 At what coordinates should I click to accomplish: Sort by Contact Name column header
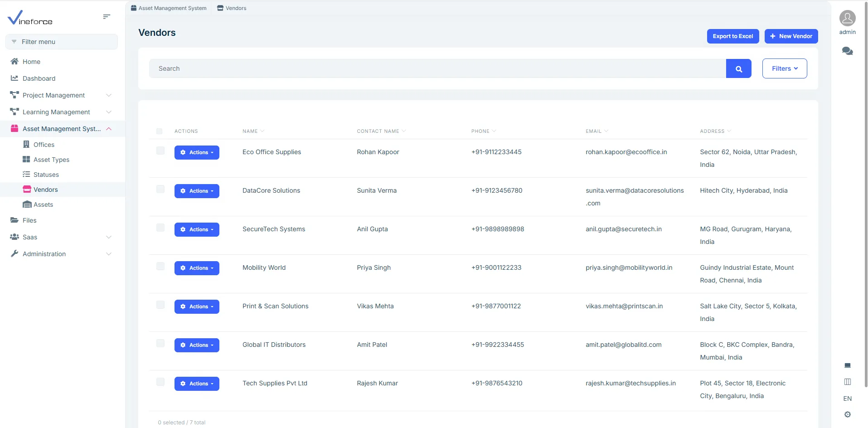(381, 131)
